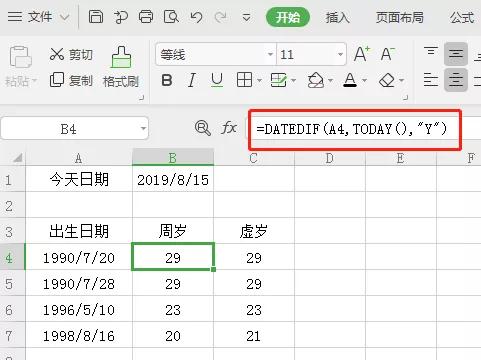Select left align text icon
Viewport: 481px width, 360px height.
[431, 80]
